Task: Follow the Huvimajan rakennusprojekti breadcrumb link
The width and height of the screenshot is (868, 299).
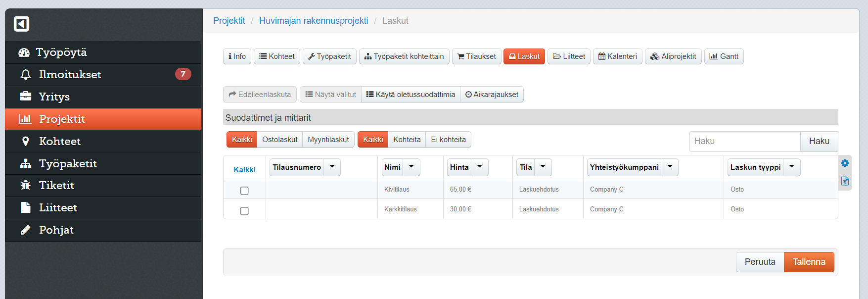Action: (314, 21)
